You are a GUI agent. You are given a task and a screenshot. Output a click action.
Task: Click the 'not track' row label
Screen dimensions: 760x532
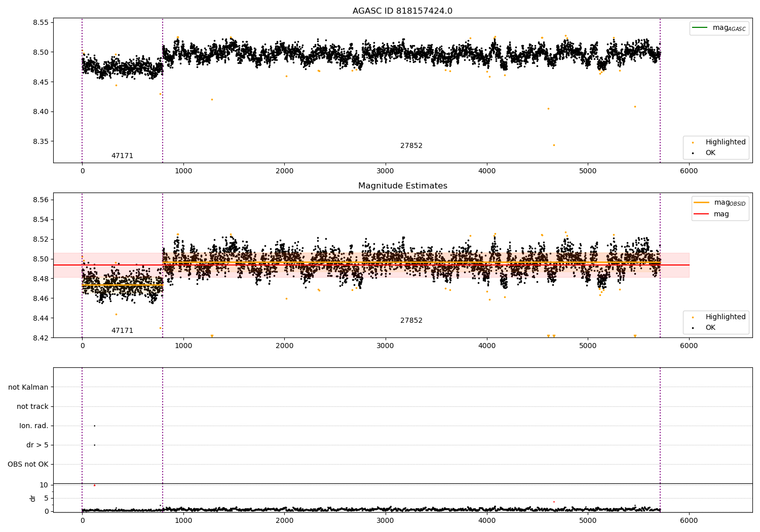tap(32, 407)
